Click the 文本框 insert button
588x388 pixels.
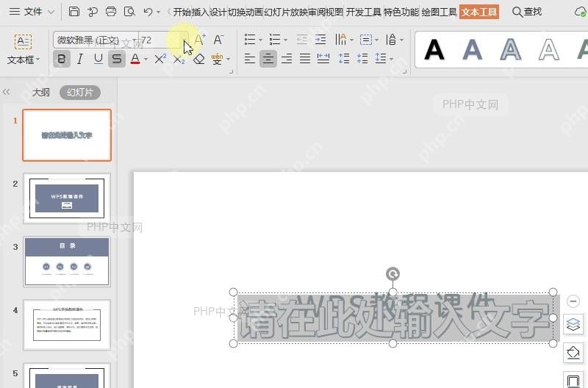23,49
